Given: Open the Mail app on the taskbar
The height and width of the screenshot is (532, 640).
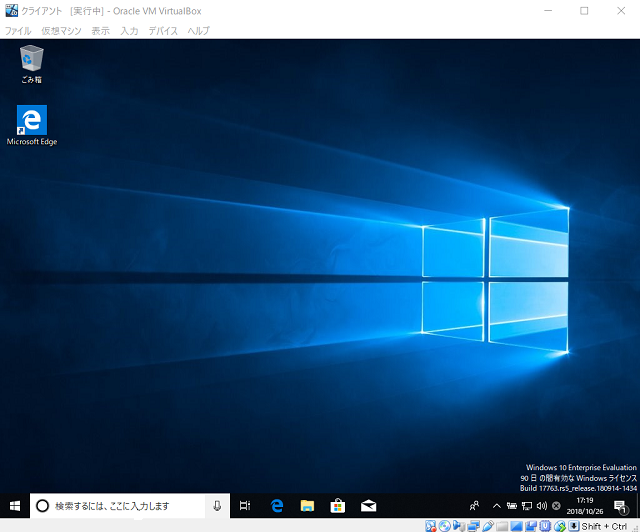Looking at the screenshot, I should pos(368,506).
